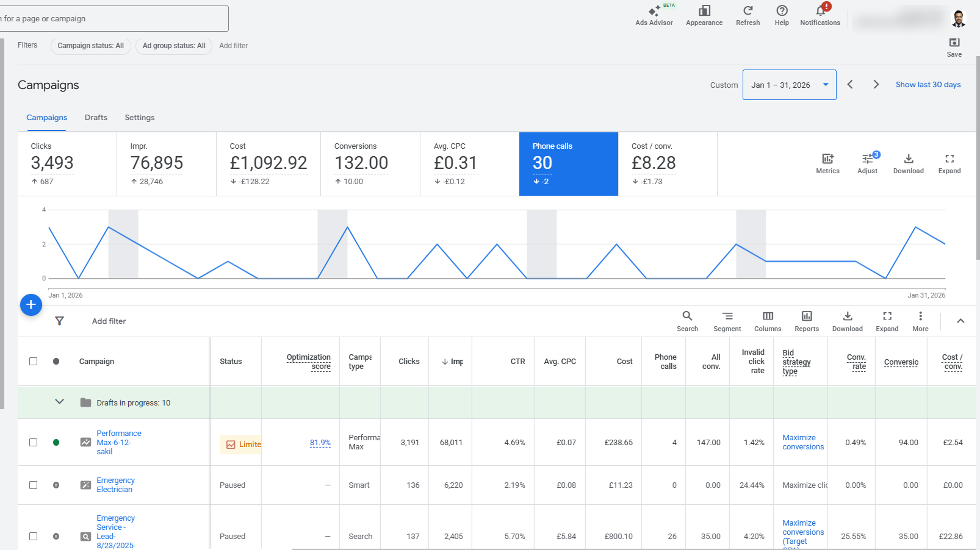Click the page or campaign search box

113,19
